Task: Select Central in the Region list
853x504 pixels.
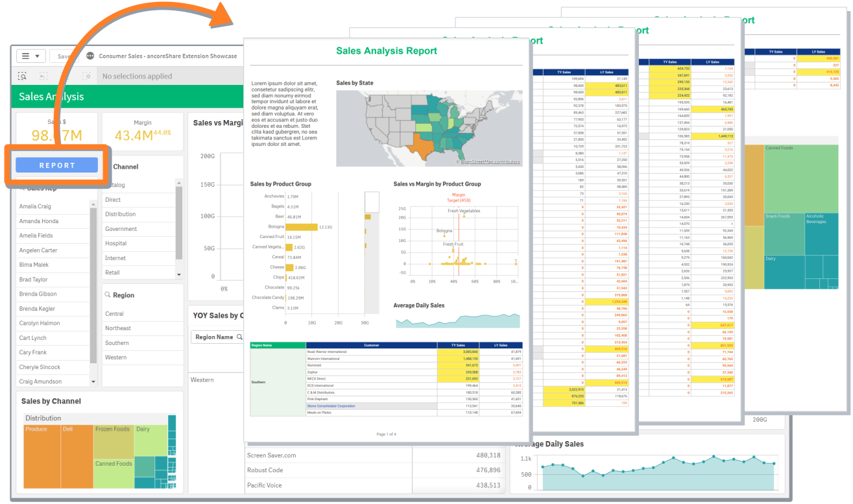Action: coord(142,314)
